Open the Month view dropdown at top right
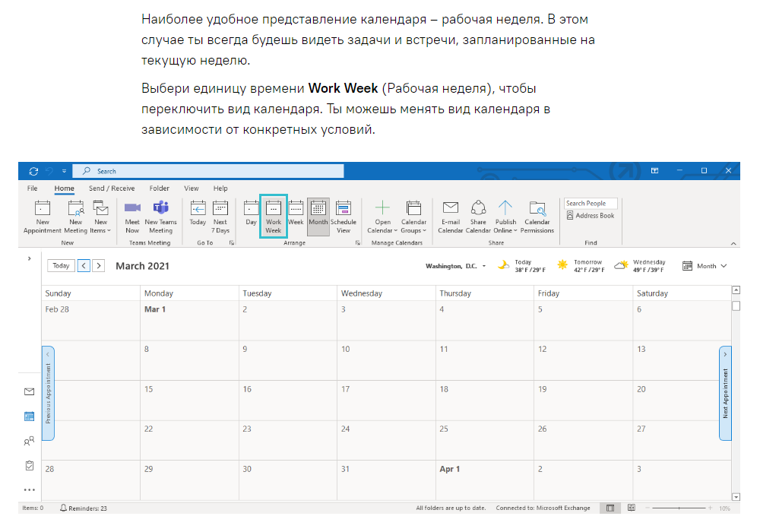Screen dimensions: 760x532 [x=705, y=266]
